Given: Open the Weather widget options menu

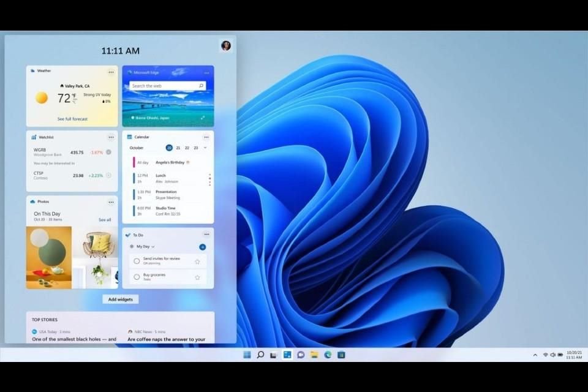Looking at the screenshot, I should coord(111,71).
